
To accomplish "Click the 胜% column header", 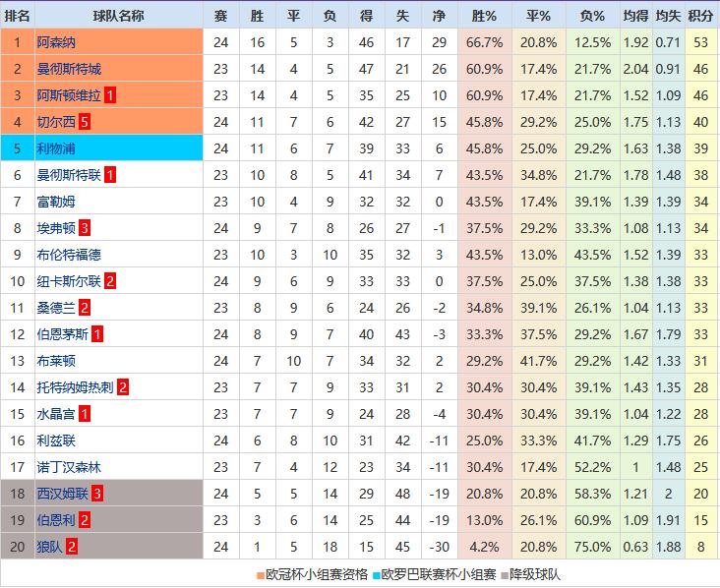I will click(x=484, y=16).
